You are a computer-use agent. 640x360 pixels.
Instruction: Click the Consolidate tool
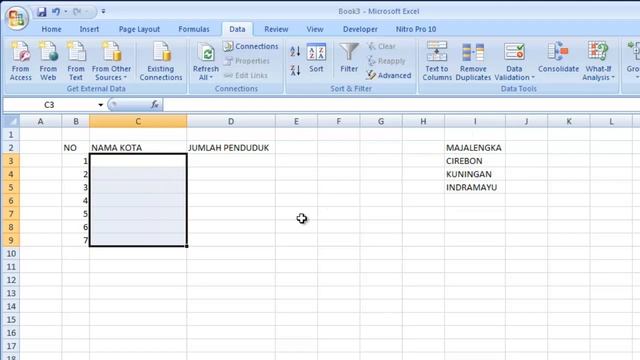558,58
